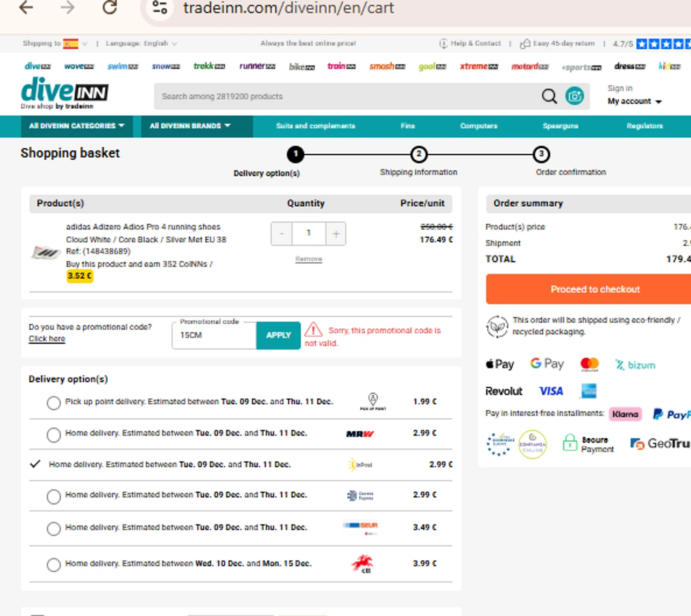
Task: Click the SEUR carrier logo
Action: pos(361,527)
